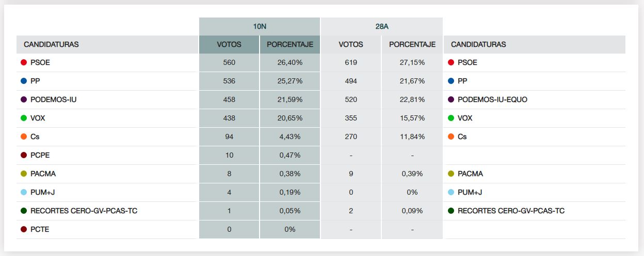Click the VOTOS header under 10N
The width and height of the screenshot is (644, 256).
(x=229, y=44)
